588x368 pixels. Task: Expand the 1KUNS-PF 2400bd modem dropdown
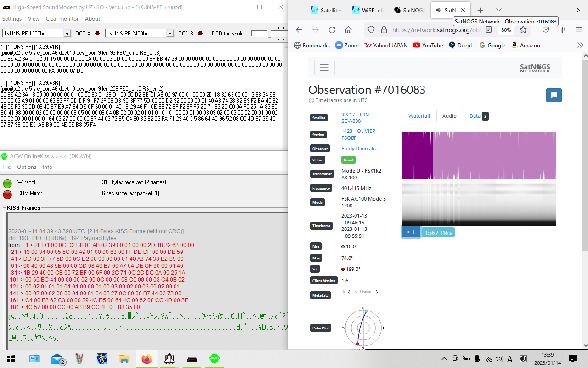[170, 33]
